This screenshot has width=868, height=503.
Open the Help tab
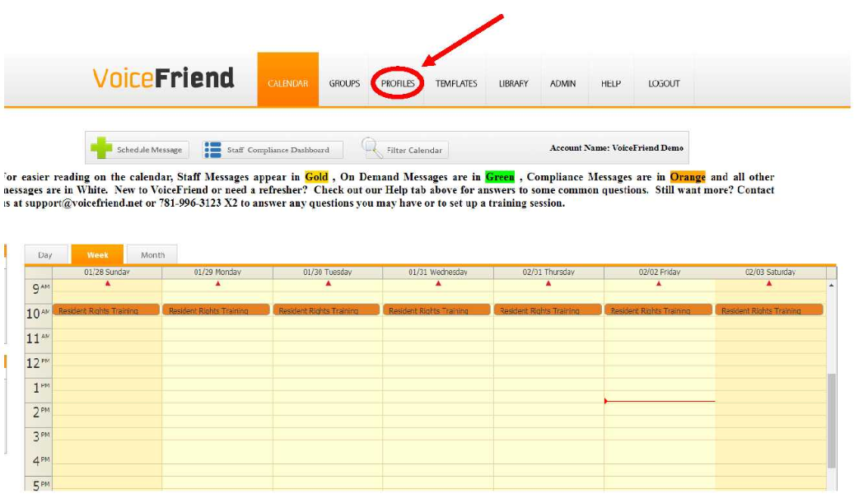click(x=611, y=83)
